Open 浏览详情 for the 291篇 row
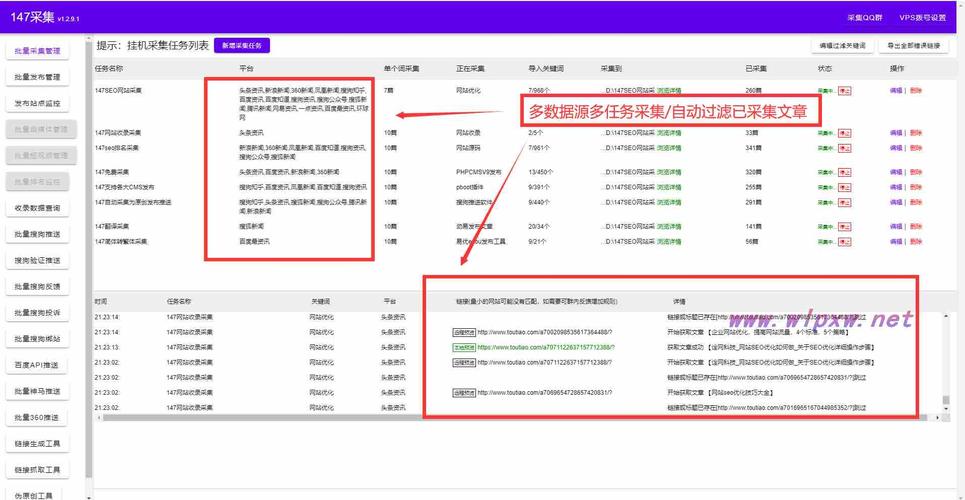The image size is (965, 500). [669, 202]
